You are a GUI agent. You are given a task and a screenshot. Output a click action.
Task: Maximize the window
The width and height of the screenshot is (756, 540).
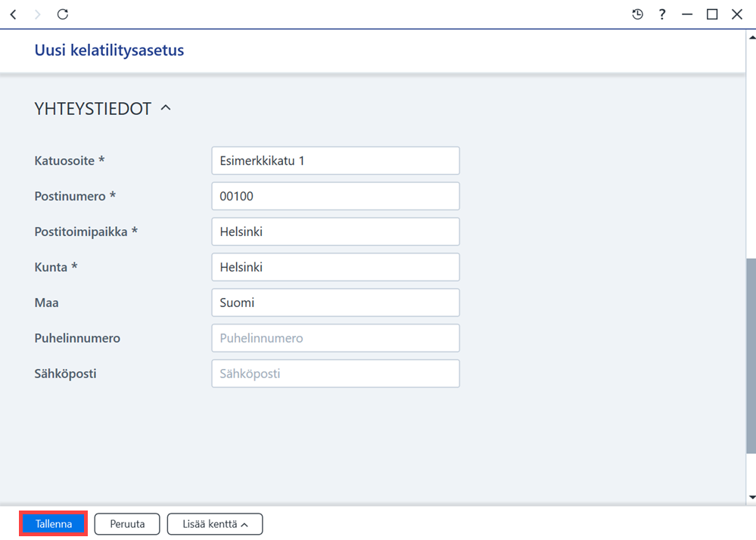[712, 14]
